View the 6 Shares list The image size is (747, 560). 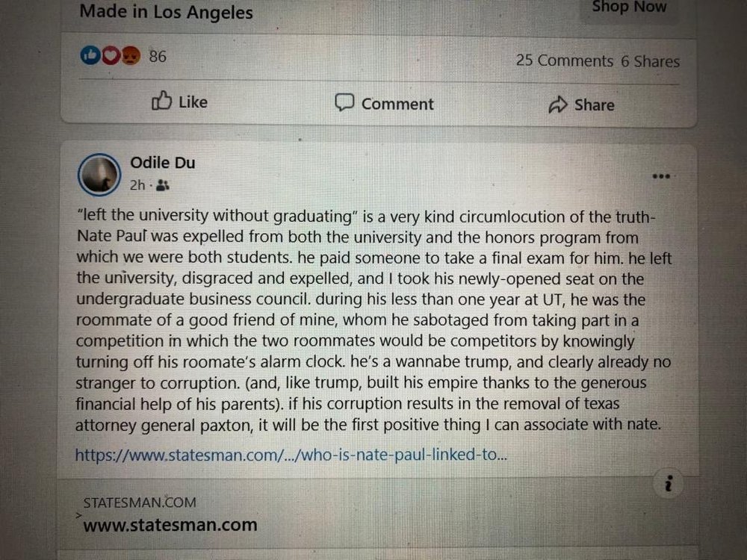coord(650,62)
